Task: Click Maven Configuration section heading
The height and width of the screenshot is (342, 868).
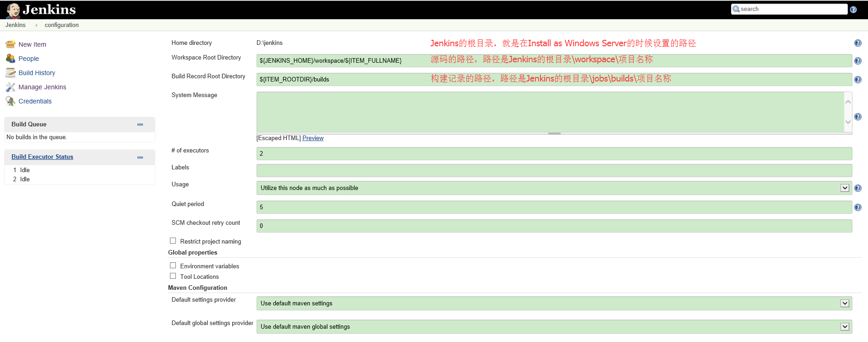Action: [197, 288]
